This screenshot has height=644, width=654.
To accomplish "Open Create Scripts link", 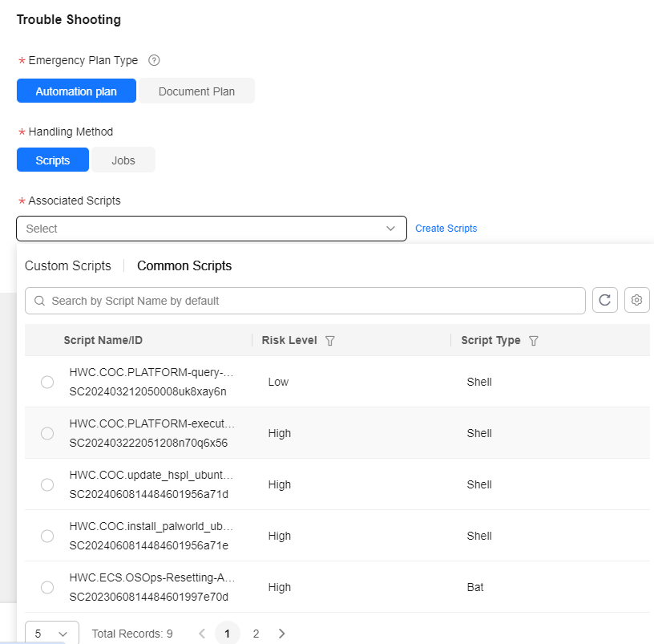I will click(446, 229).
